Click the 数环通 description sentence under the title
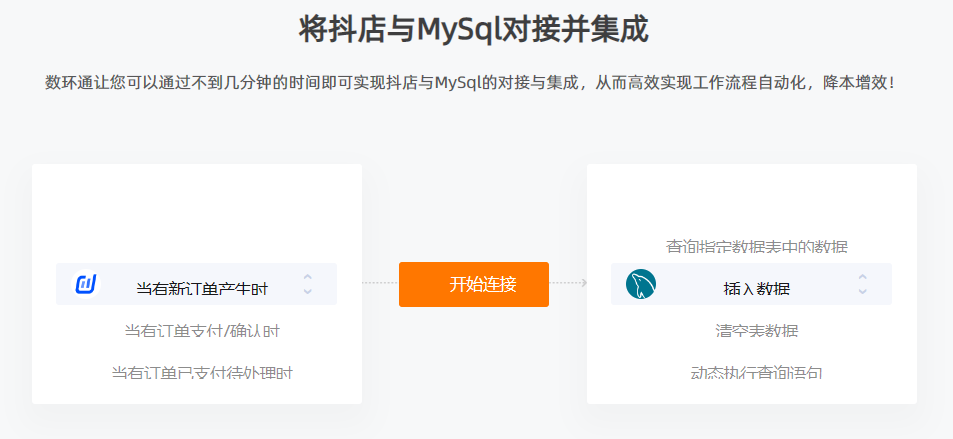The width and height of the screenshot is (953, 439). [x=470, y=82]
